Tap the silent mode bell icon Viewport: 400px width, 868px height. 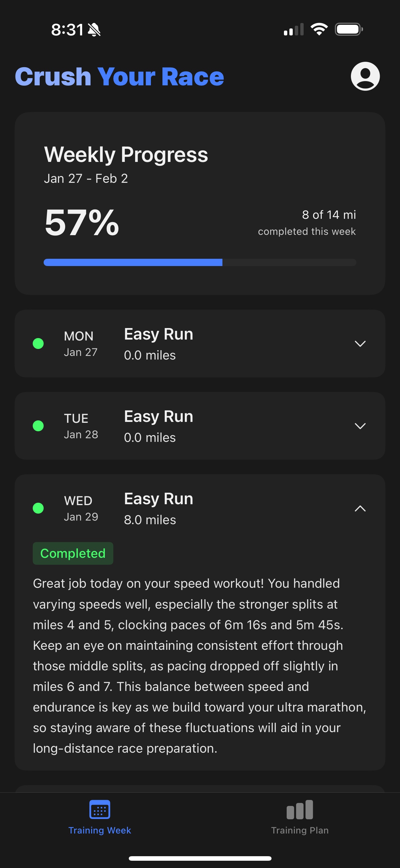[x=94, y=30]
